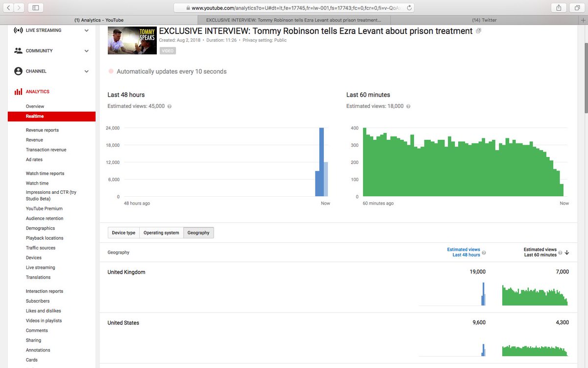The image size is (588, 368).
Task: Click the Analytics bar chart icon
Action: point(18,92)
